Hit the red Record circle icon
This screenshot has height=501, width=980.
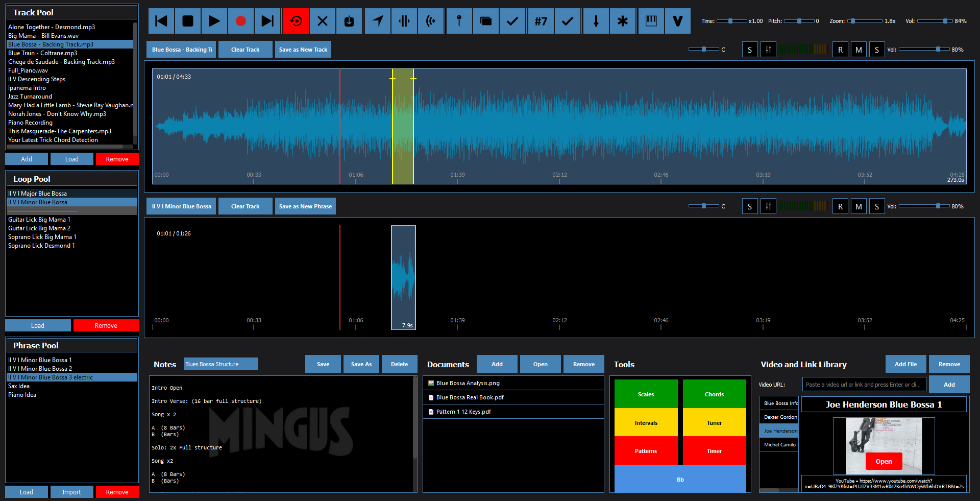pos(241,21)
